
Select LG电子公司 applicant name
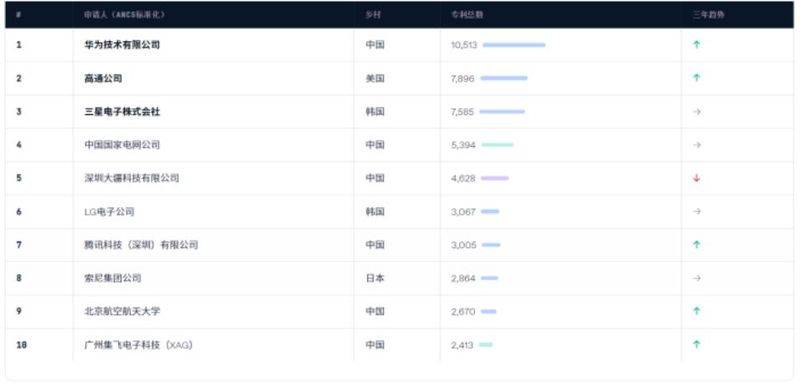tap(109, 212)
